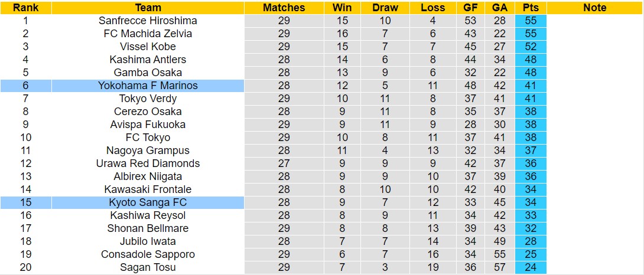Click the Pts column header

coord(530,8)
